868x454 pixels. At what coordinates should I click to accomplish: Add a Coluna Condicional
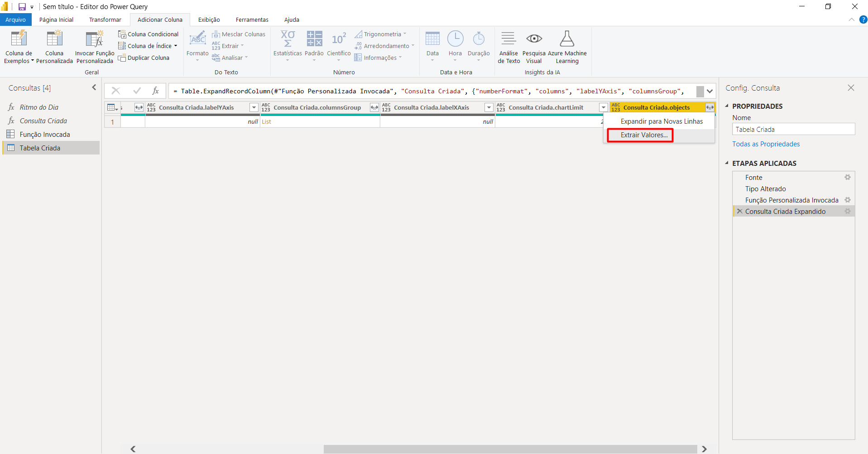[x=149, y=34]
